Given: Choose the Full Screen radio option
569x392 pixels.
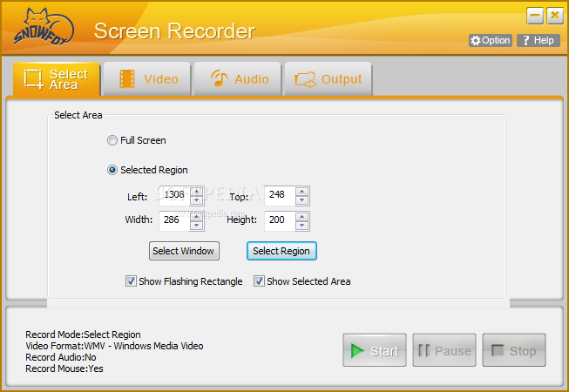Looking at the screenshot, I should click(112, 140).
